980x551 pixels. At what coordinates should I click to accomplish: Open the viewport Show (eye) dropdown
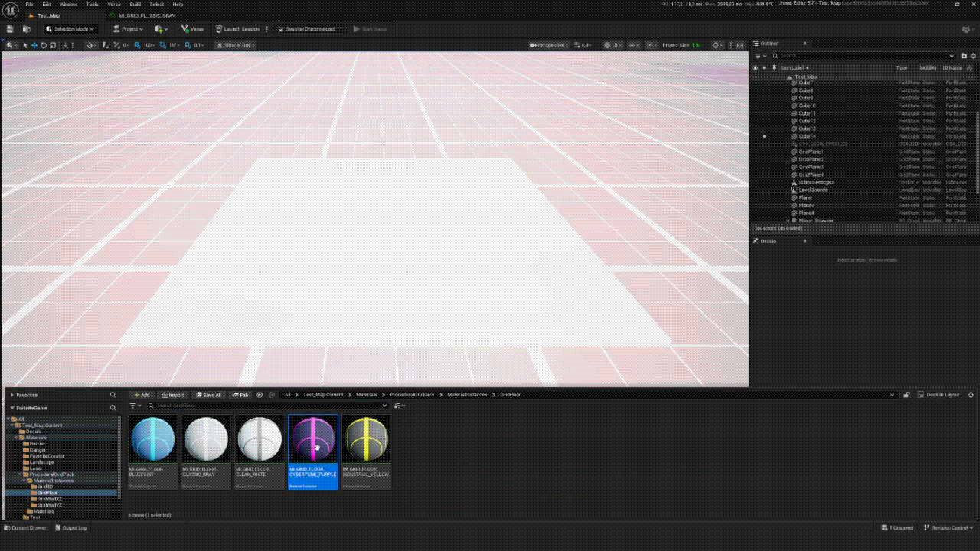point(634,45)
